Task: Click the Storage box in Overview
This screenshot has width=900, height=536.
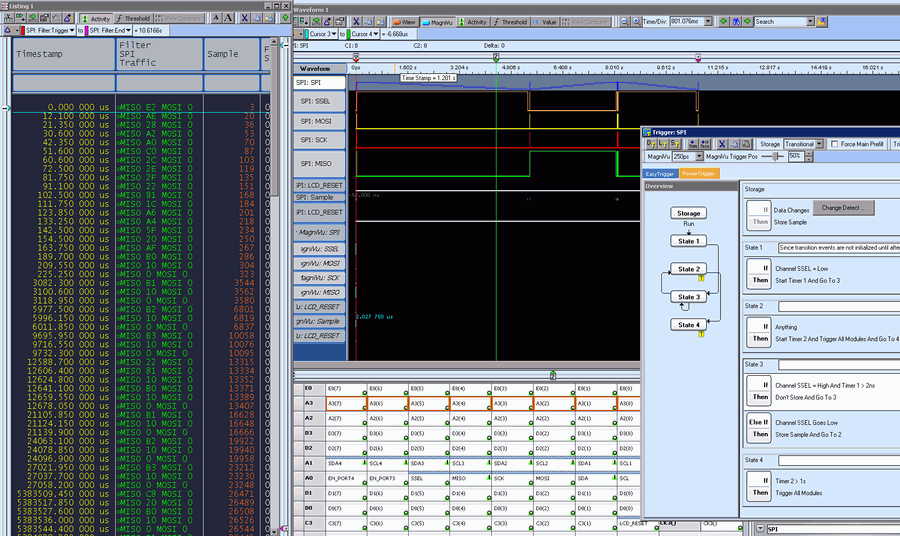Action: [x=688, y=213]
